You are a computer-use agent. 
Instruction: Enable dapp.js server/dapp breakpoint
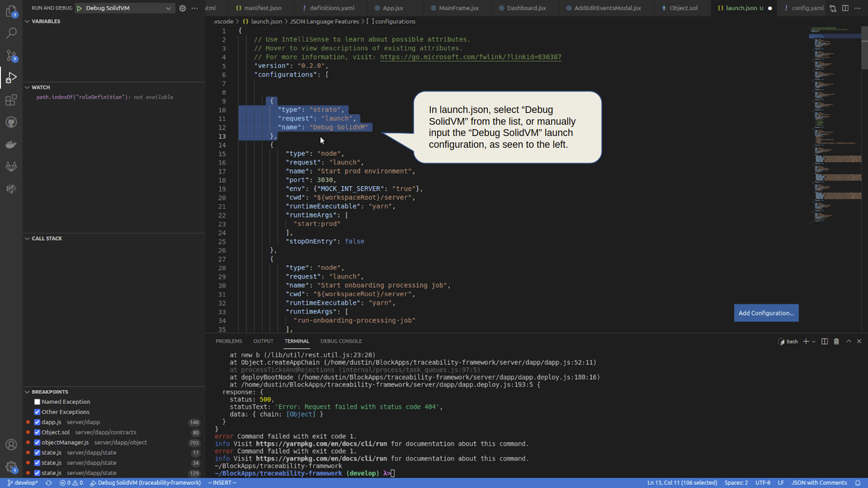37,422
